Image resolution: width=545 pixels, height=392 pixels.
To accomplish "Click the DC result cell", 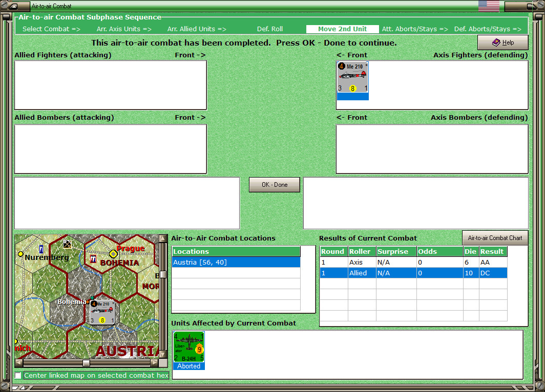I will pos(493,273).
